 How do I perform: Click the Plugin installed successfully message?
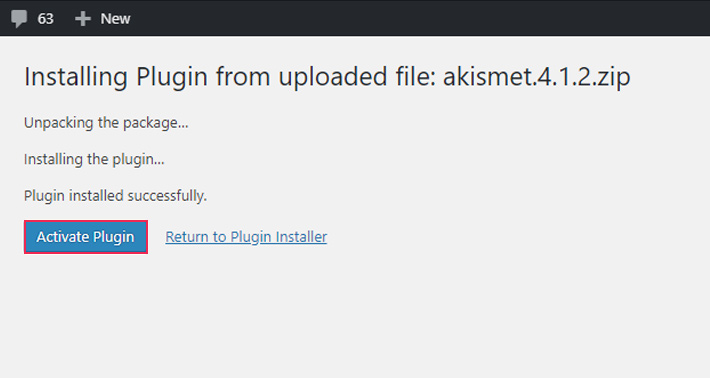[115, 196]
